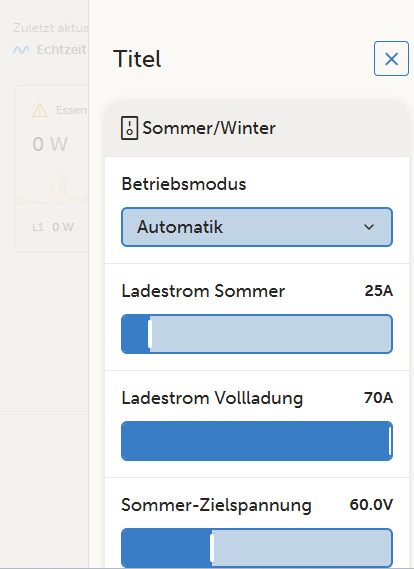This screenshot has height=569, width=414.
Task: Click the 60.0V Sommer-Zielspannung value
Action: click(x=371, y=504)
